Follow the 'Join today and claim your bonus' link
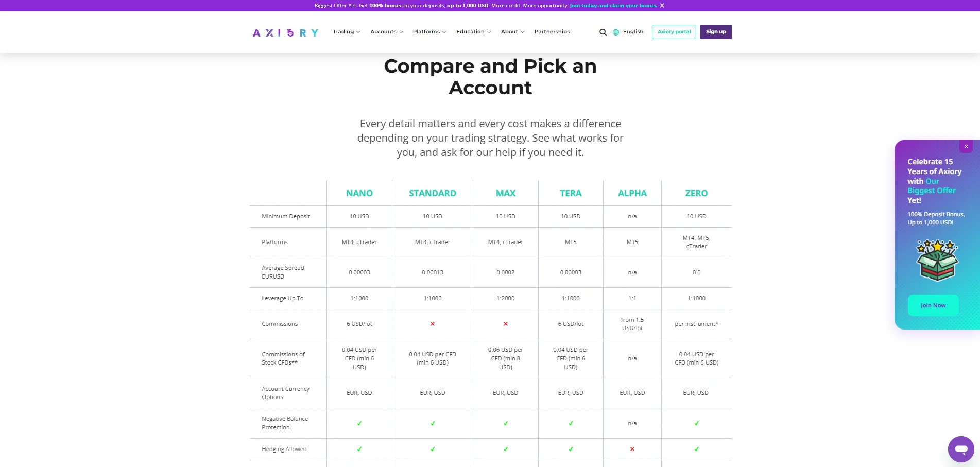The image size is (980, 467). (613, 6)
